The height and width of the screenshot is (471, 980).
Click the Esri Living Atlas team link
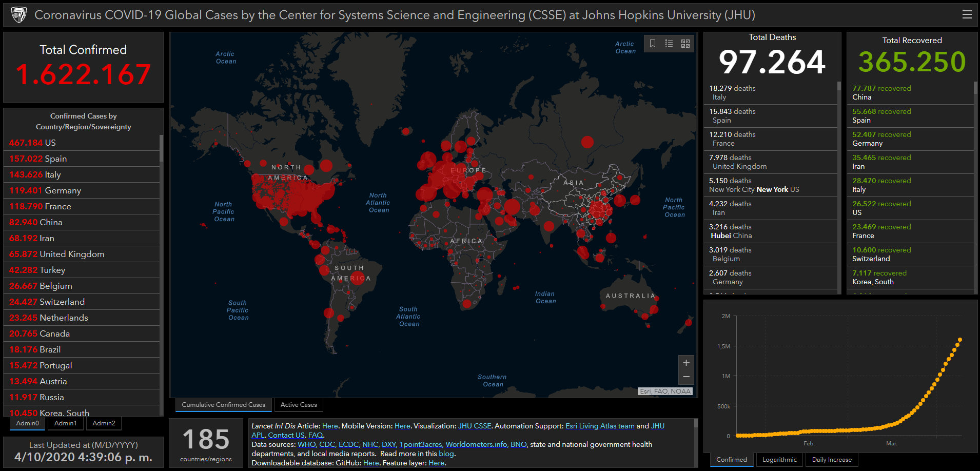[600, 426]
